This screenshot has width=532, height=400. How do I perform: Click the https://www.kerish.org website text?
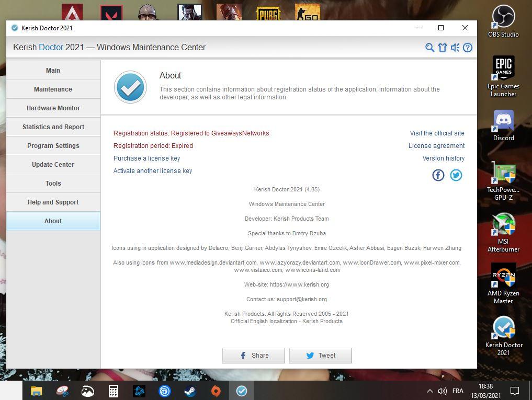299,284
